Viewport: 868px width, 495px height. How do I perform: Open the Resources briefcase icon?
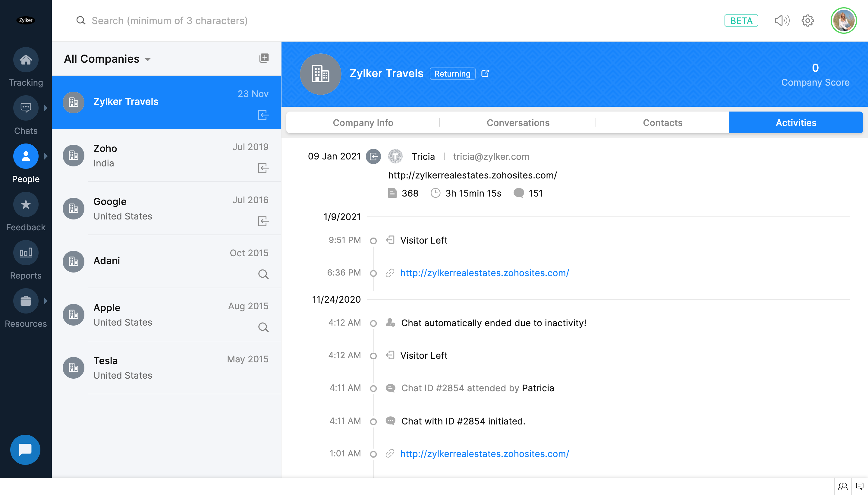point(26,301)
